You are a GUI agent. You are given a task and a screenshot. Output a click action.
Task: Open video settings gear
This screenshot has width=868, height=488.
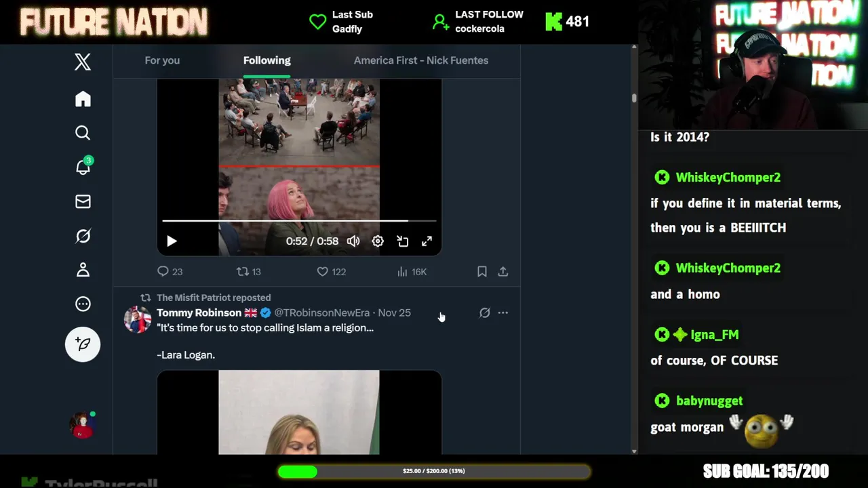point(378,241)
